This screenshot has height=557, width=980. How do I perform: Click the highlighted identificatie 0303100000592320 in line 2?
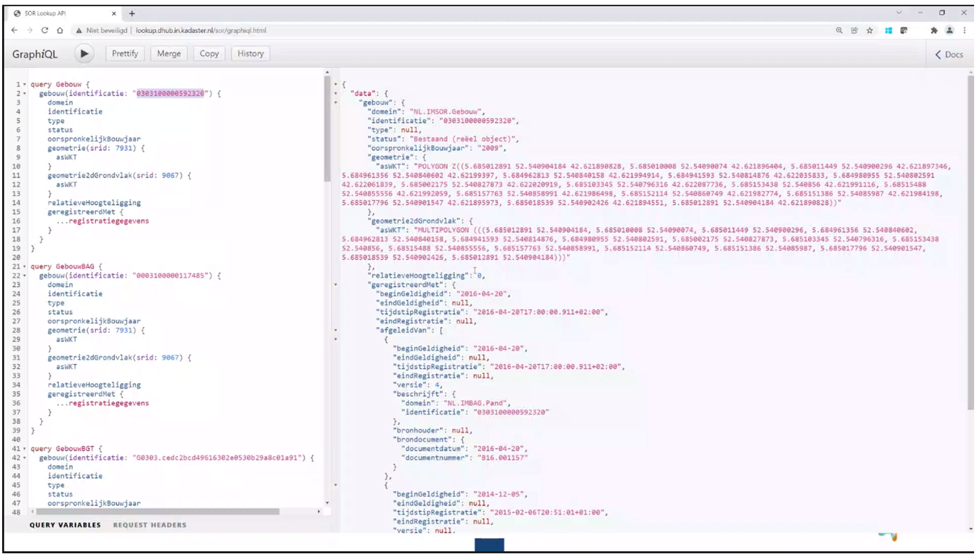coord(170,93)
